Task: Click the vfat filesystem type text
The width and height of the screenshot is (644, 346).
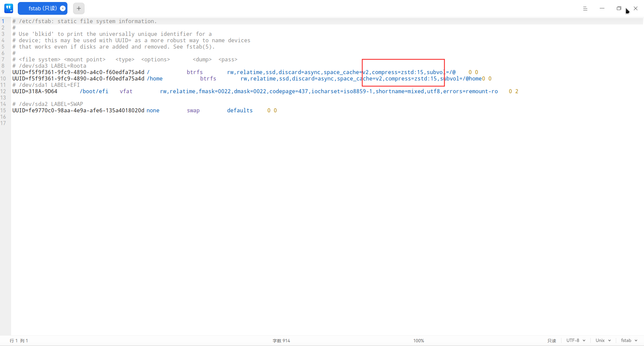Action: pos(126,91)
